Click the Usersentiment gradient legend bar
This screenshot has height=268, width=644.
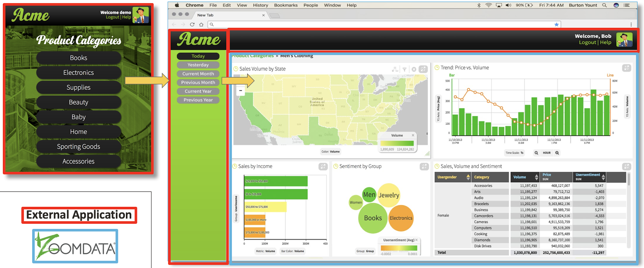click(x=398, y=248)
